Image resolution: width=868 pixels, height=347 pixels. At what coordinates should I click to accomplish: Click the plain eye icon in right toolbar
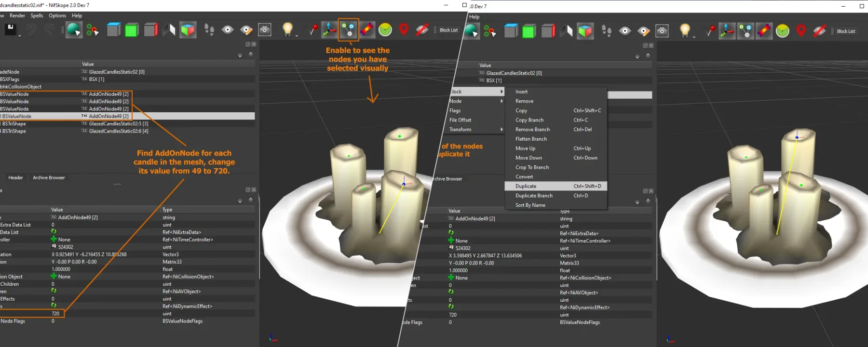point(625,31)
